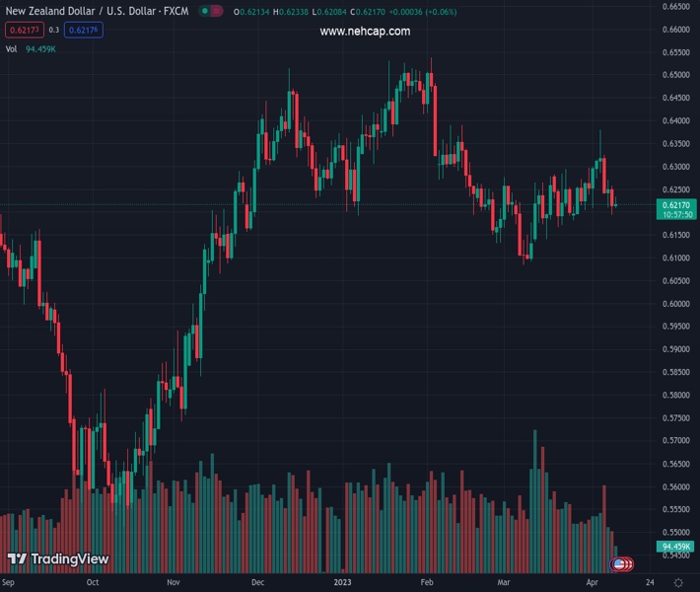Click the red sell price 0.62173 button
700x592 pixels.
click(x=20, y=30)
